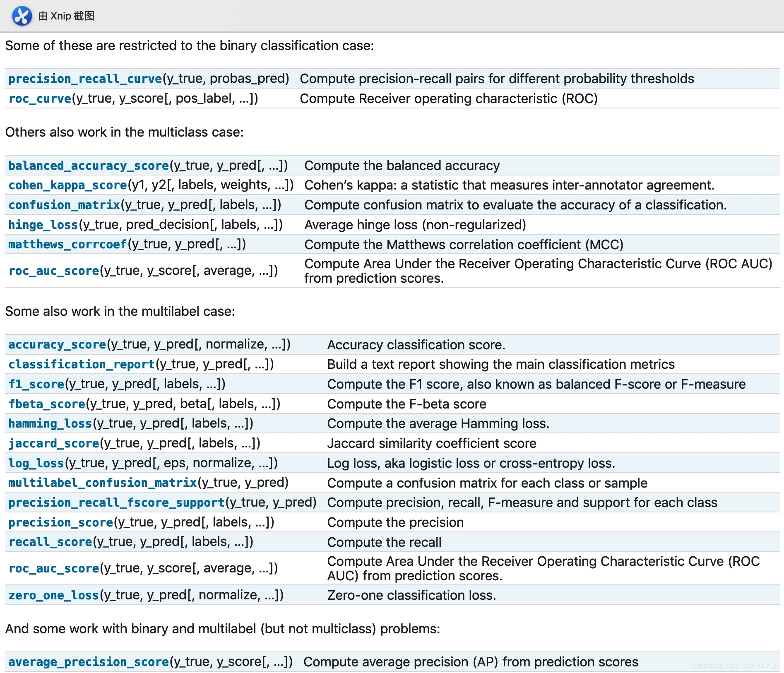The height and width of the screenshot is (673, 784).
Task: Click the confusion_matrix link
Action: click(x=64, y=205)
